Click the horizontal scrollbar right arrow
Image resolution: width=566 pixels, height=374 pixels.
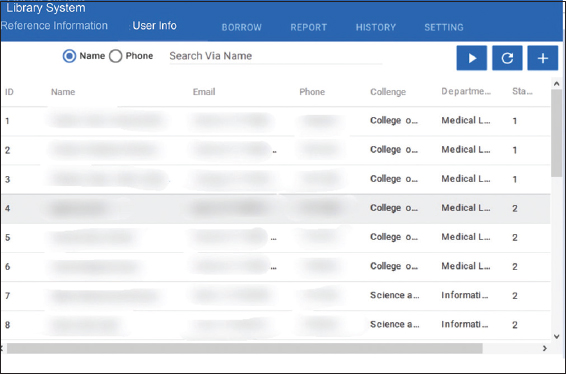(x=545, y=348)
